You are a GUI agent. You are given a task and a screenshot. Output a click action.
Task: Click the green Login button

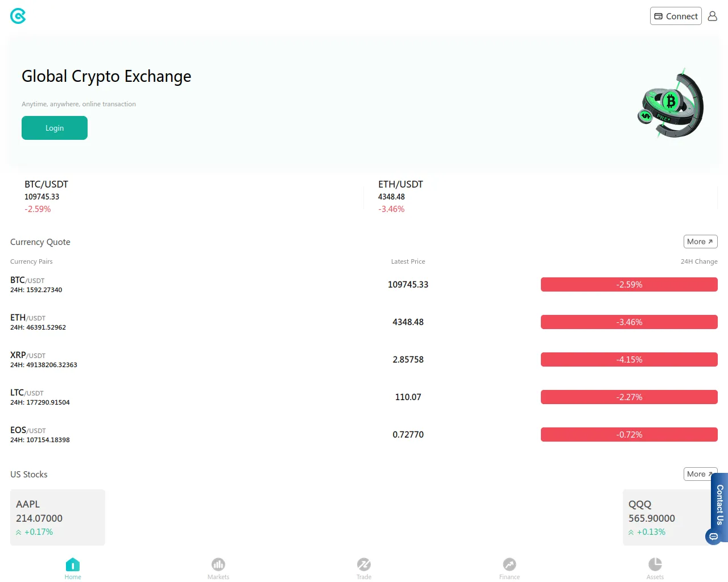click(55, 128)
